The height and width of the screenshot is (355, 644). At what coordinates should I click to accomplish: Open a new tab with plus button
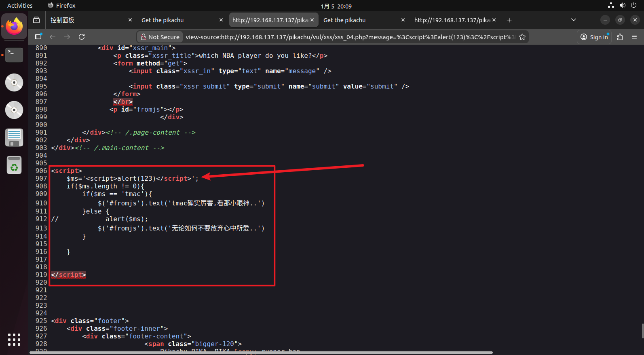click(509, 20)
